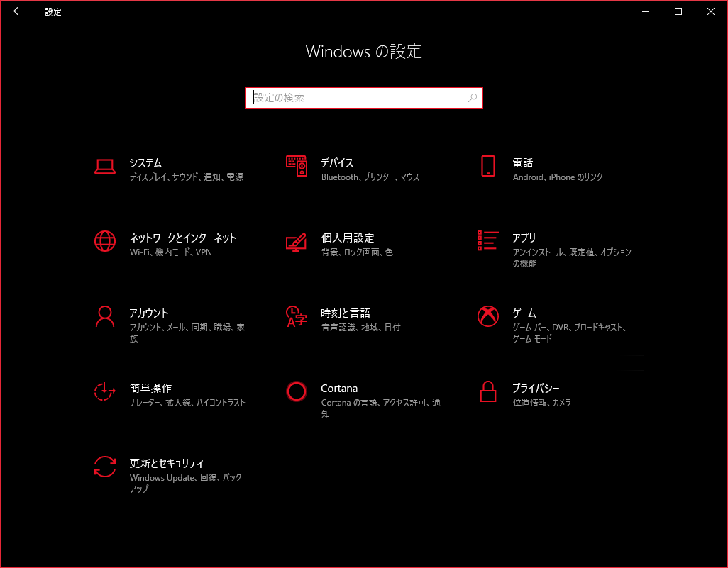Open the デバイス settings title

pyautogui.click(x=337, y=163)
